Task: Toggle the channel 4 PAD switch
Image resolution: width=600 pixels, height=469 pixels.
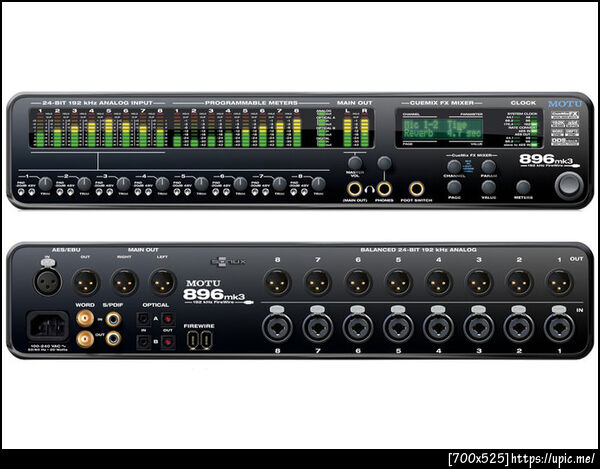Action: (138, 192)
